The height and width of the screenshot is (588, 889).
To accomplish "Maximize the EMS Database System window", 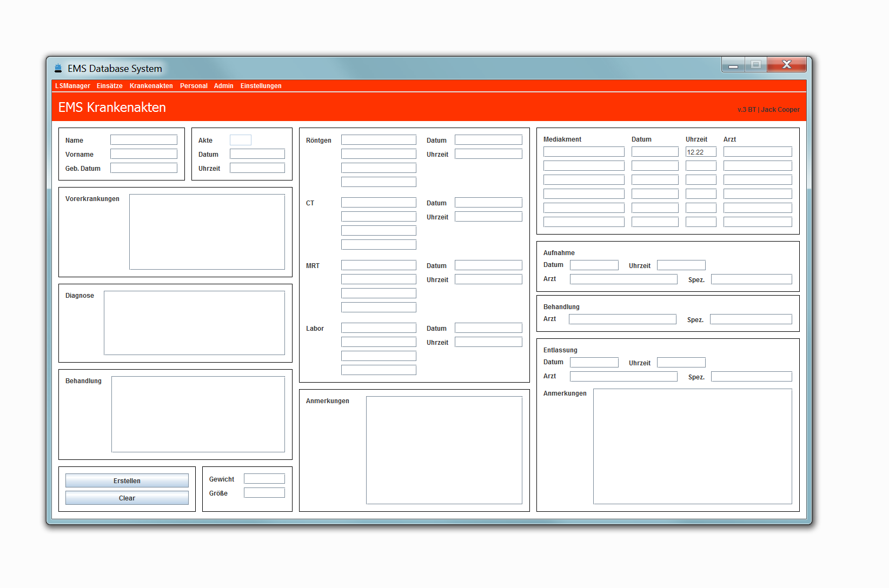I will 755,65.
